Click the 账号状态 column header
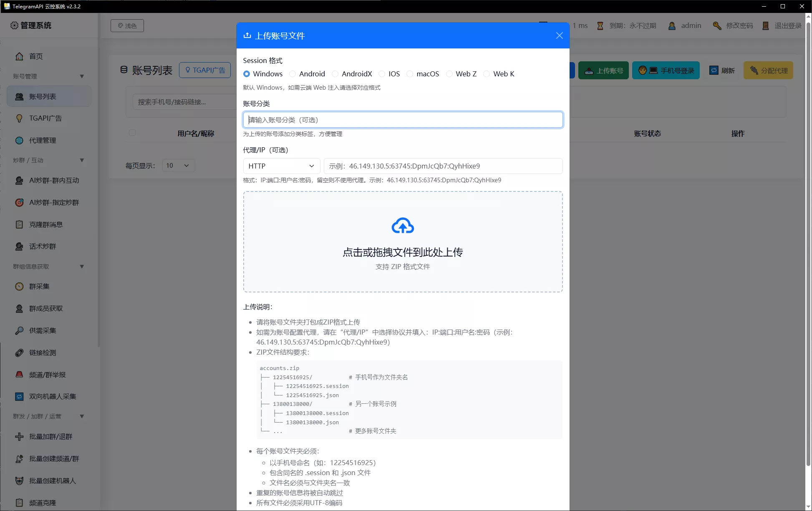Screen dimensions: 812x511 [647, 133]
